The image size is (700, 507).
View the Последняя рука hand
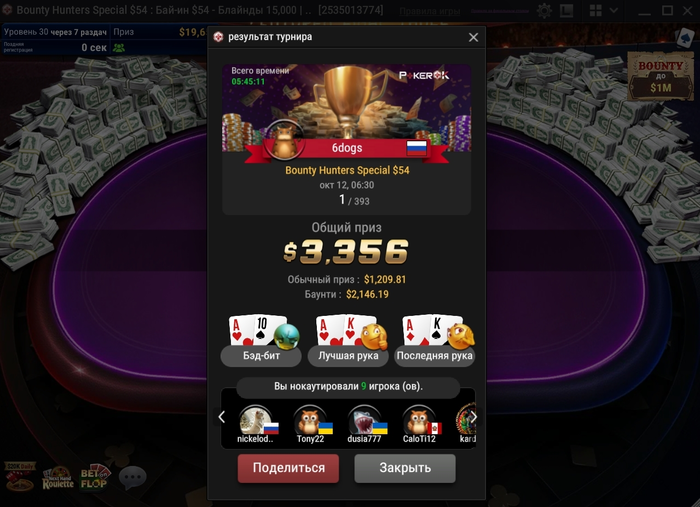434,341
